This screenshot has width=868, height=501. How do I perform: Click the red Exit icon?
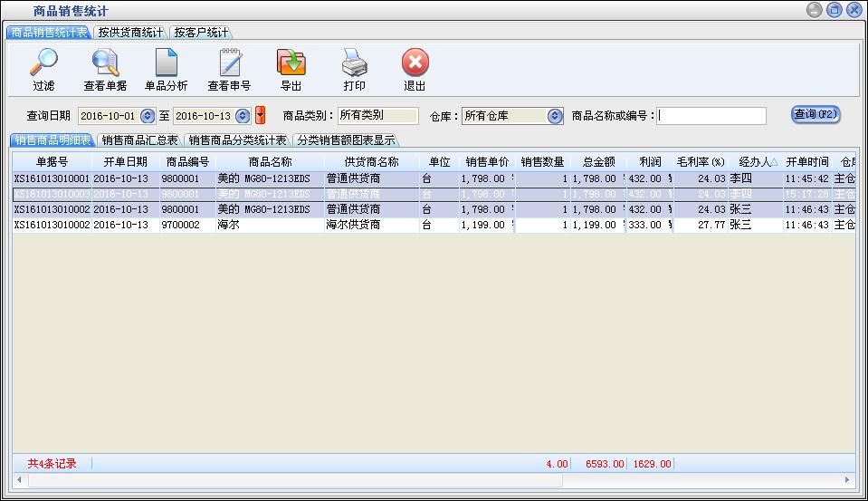(x=415, y=63)
